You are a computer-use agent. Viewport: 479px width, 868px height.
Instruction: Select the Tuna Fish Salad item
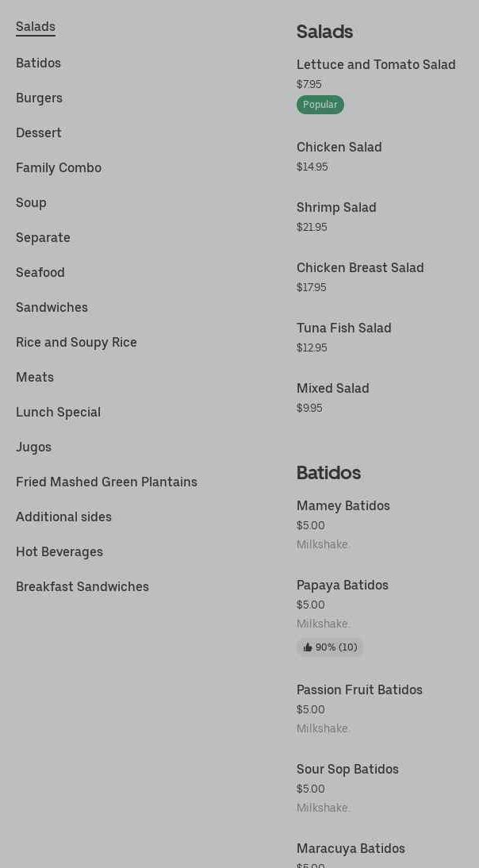344,328
